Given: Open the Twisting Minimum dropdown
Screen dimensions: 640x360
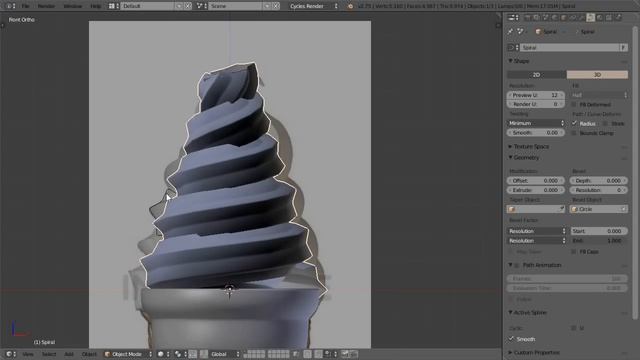Looking at the screenshot, I should point(536,123).
